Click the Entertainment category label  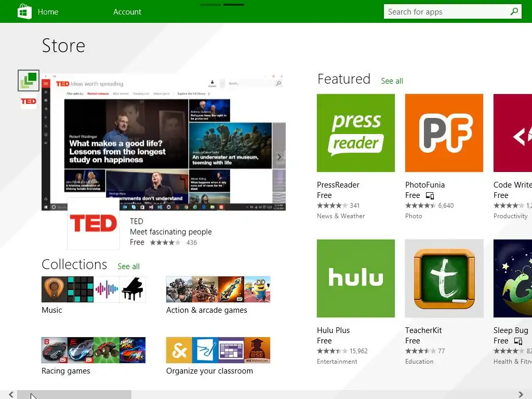337,362
